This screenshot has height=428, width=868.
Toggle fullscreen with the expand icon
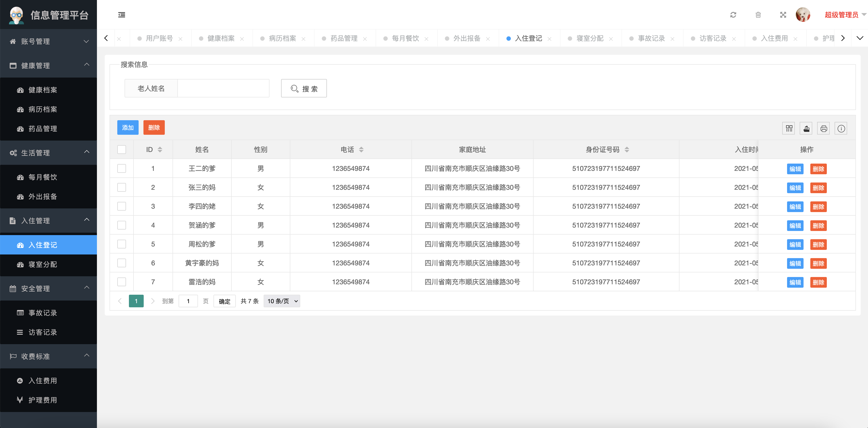pos(783,15)
